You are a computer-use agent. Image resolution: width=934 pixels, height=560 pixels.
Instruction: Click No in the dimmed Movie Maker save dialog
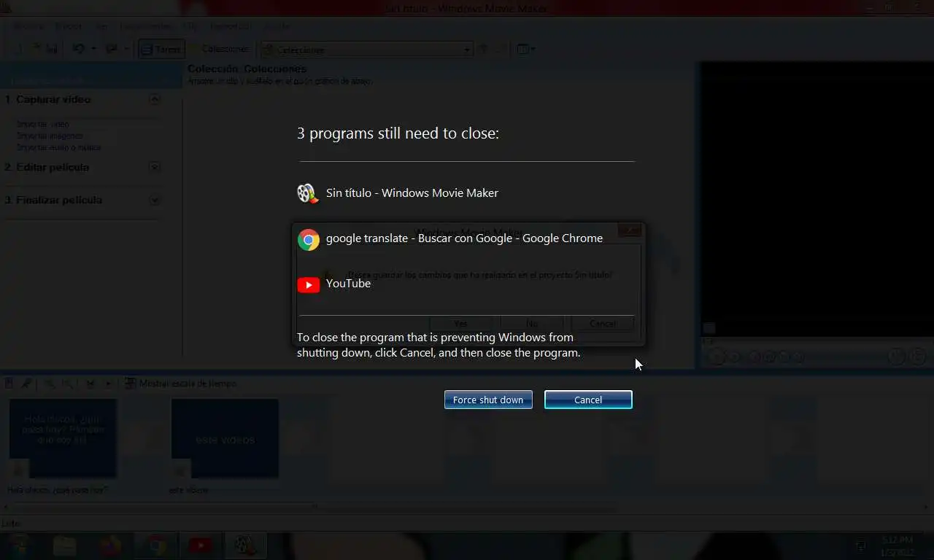coord(531,323)
